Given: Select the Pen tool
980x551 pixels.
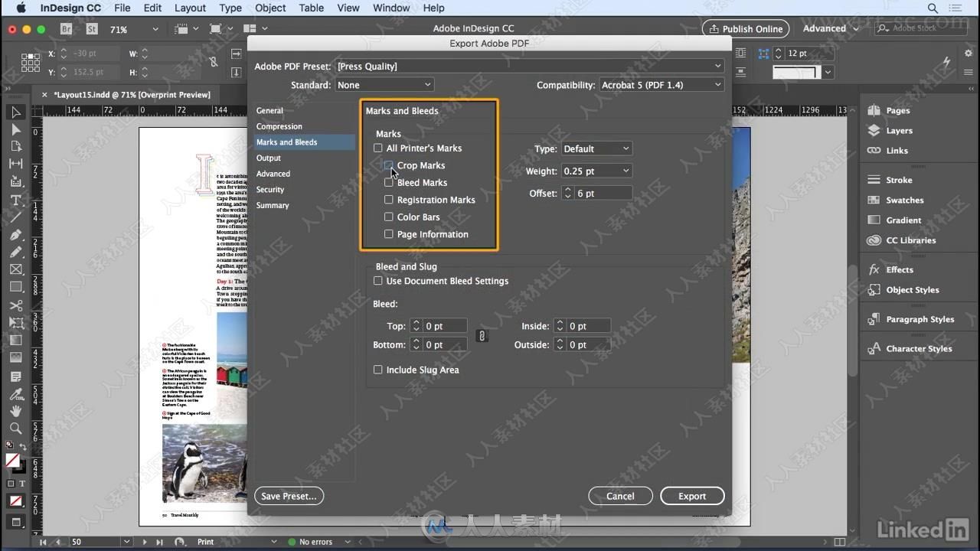Looking at the screenshot, I should (x=15, y=235).
